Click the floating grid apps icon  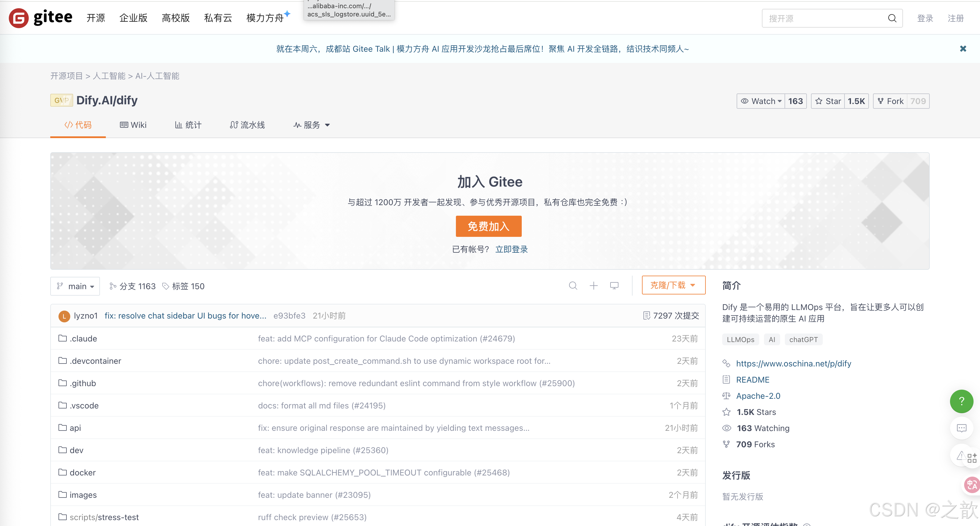972,458
